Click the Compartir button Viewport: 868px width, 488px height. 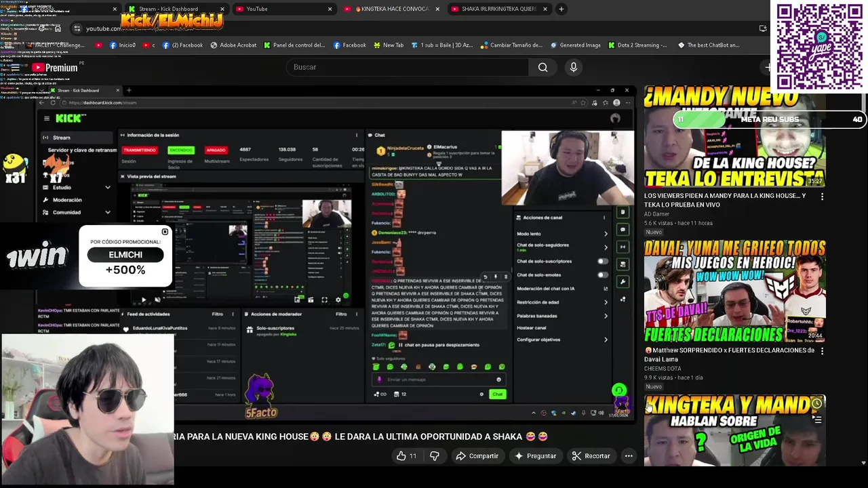(x=477, y=456)
